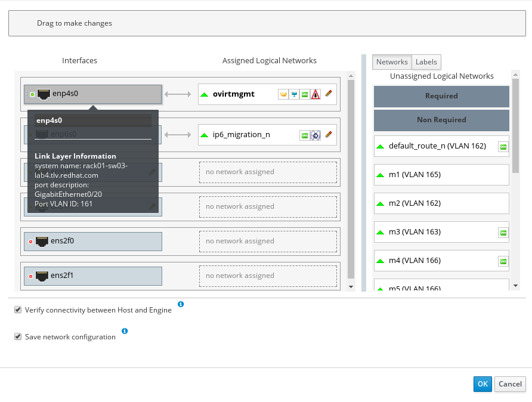
Task: Switch to the Labels tab
Action: 426,62
